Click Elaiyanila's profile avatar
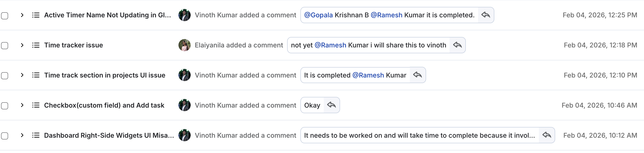The width and height of the screenshot is (644, 153). pos(185,45)
